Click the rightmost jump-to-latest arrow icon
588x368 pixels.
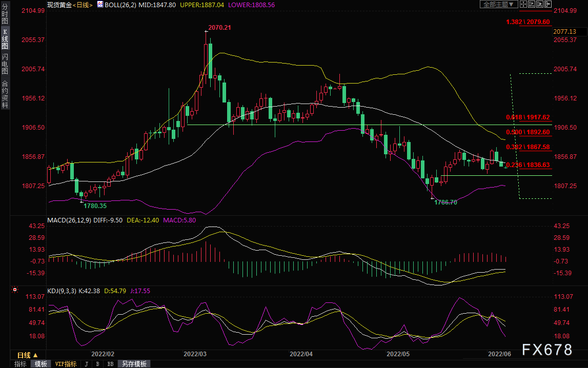point(547,4)
